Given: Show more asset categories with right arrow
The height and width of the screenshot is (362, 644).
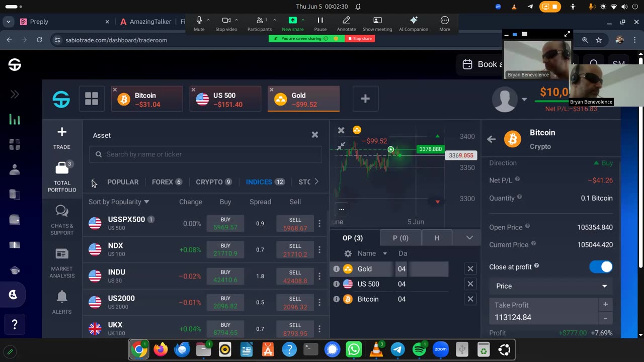Looking at the screenshot, I should (x=316, y=182).
